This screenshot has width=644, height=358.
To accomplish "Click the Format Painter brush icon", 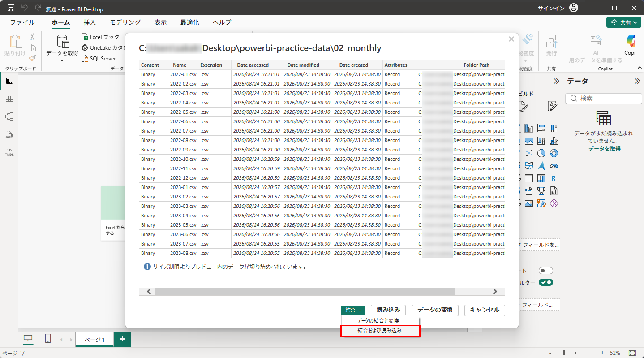I will pyautogui.click(x=32, y=58).
